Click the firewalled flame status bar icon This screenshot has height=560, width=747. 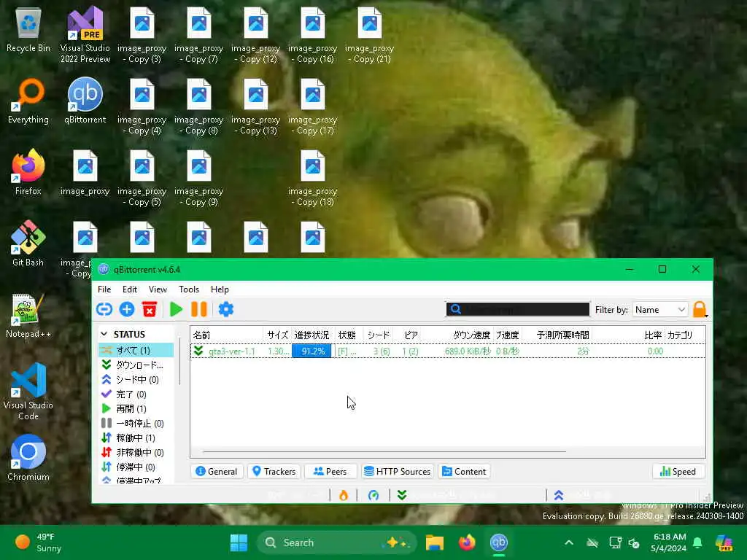(x=343, y=495)
